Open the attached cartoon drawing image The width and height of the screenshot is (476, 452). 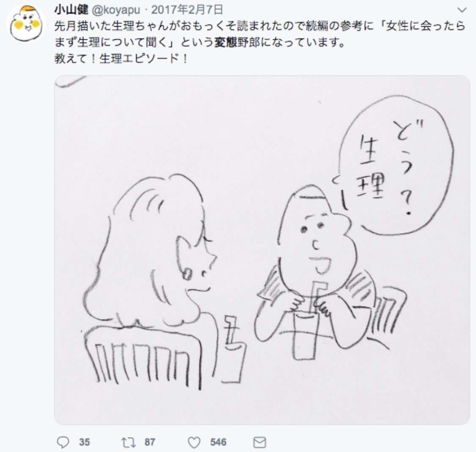pos(262,250)
